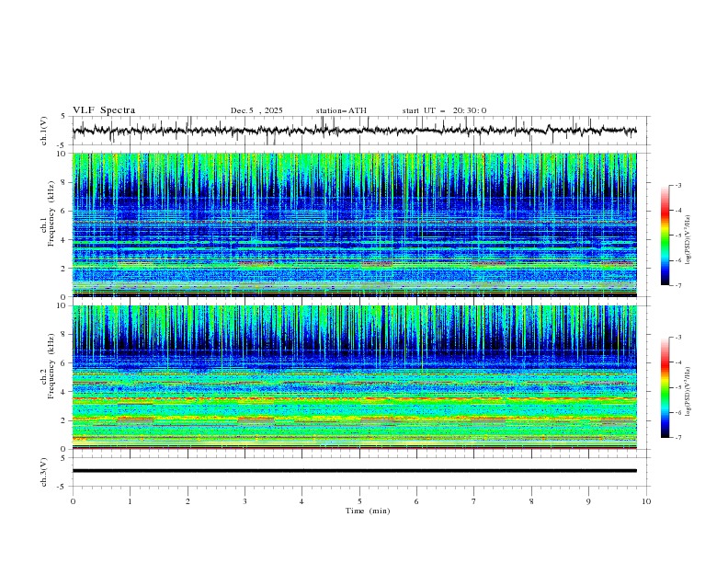Click the ch.2 Frequency (kHz) axis label

(48, 365)
